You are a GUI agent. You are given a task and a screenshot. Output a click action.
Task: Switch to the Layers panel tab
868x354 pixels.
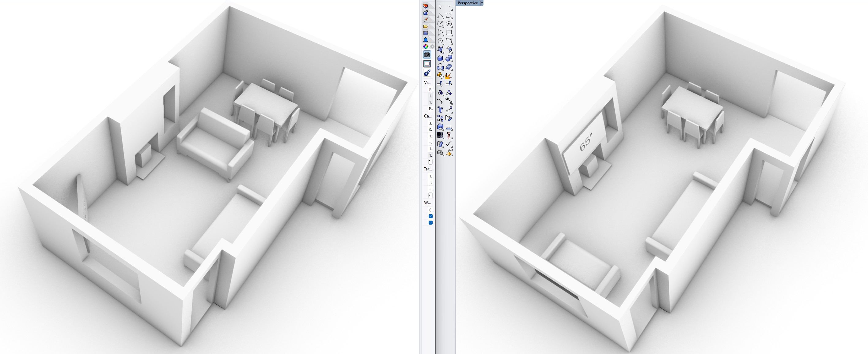(x=426, y=6)
